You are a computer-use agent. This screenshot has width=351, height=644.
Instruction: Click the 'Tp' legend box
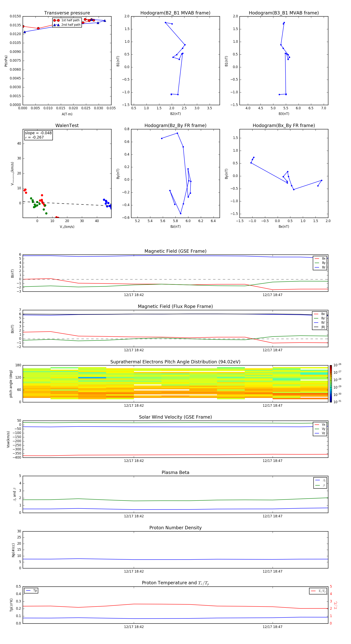coord(31,591)
